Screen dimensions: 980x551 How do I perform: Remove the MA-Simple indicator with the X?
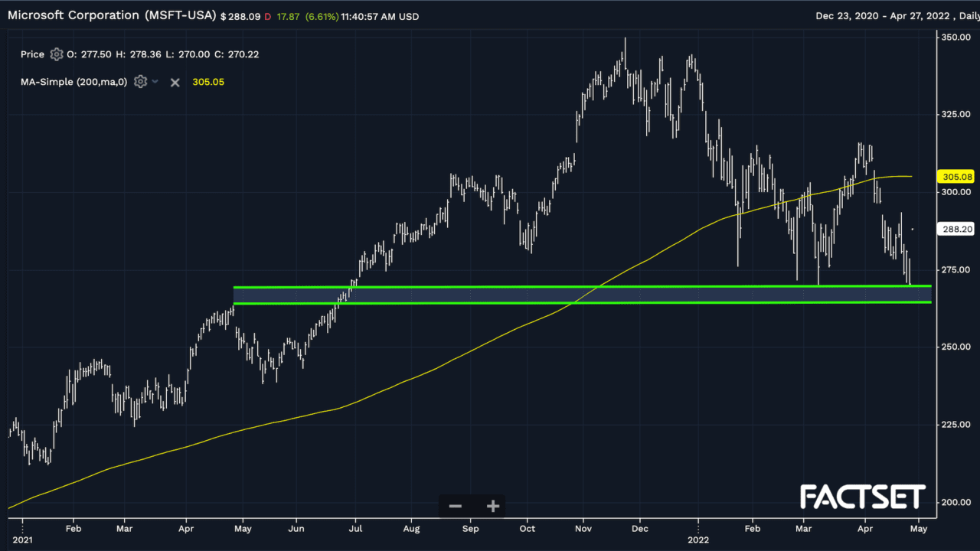click(175, 82)
